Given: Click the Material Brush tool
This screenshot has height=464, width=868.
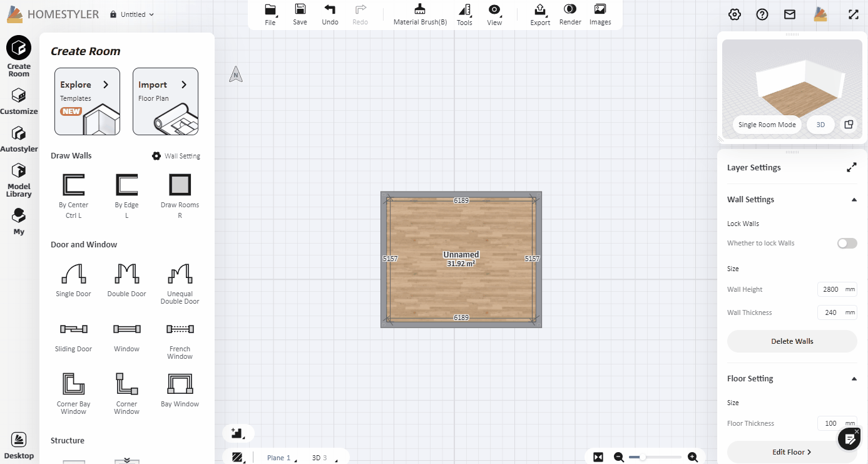Looking at the screenshot, I should click(x=420, y=14).
